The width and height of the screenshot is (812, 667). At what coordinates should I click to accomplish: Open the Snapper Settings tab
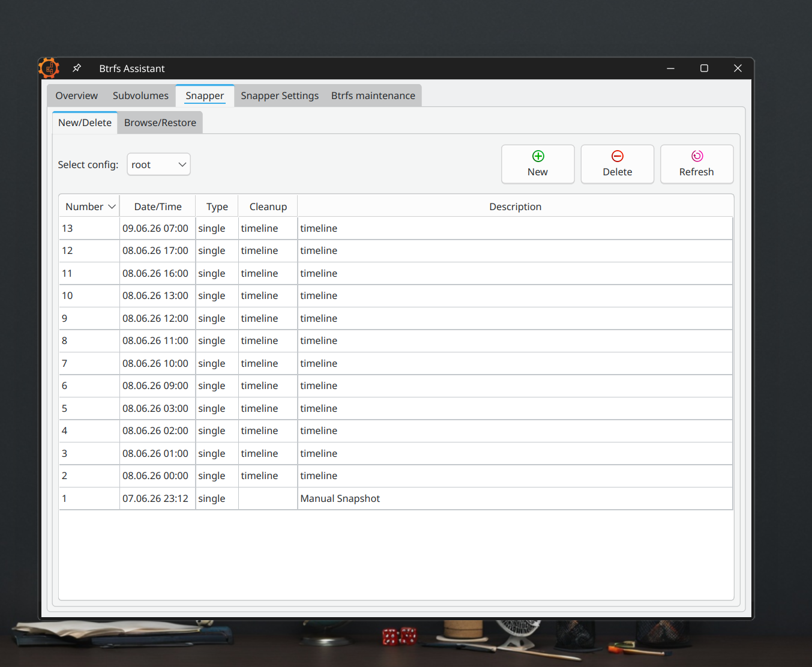[280, 95]
